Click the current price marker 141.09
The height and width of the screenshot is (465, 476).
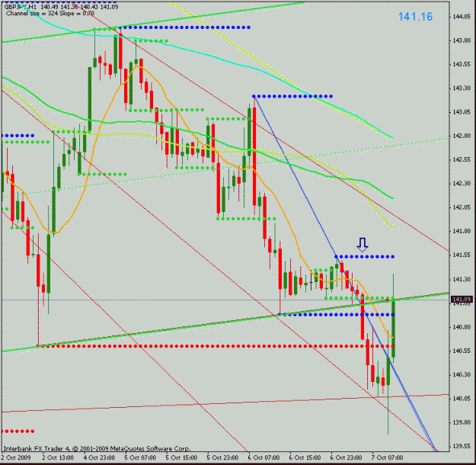tap(462, 300)
